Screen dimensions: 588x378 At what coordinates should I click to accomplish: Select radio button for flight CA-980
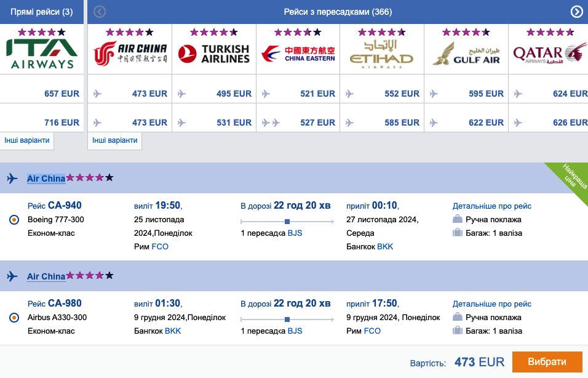[x=15, y=318]
